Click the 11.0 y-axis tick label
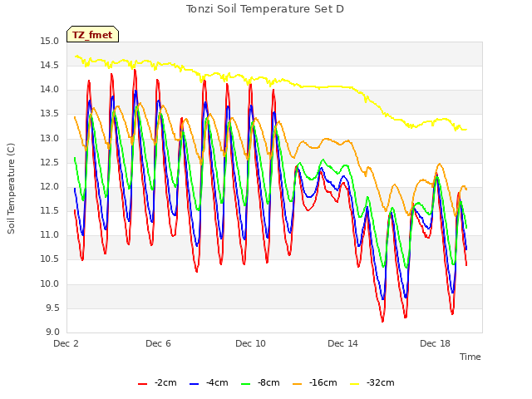The width and height of the screenshot is (532, 399). [x=50, y=234]
